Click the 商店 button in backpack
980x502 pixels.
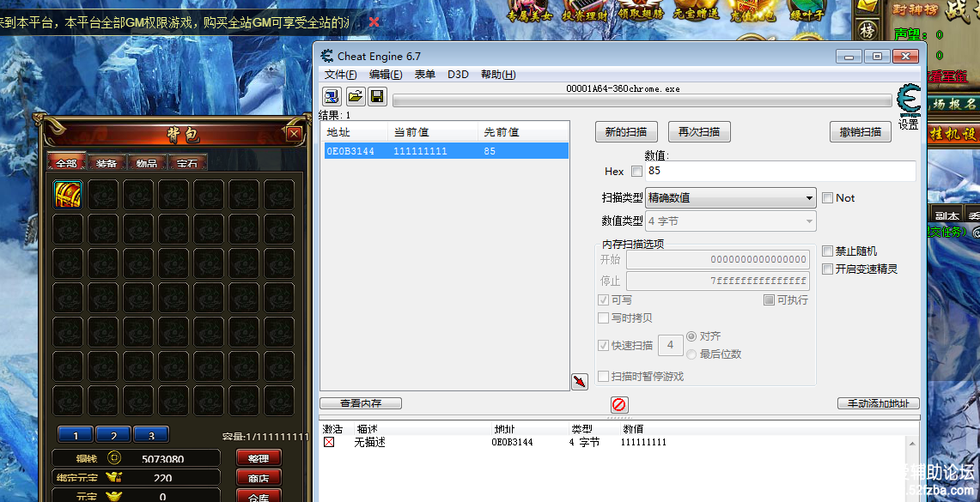point(259,478)
